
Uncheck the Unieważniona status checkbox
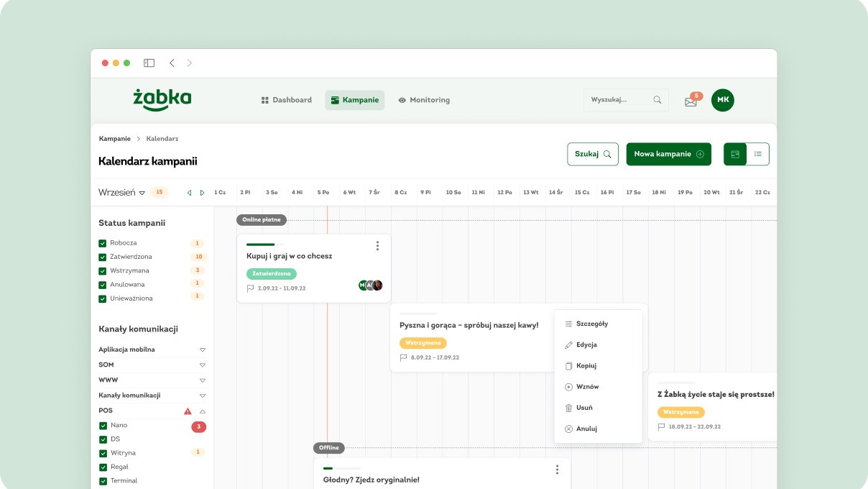tap(103, 298)
